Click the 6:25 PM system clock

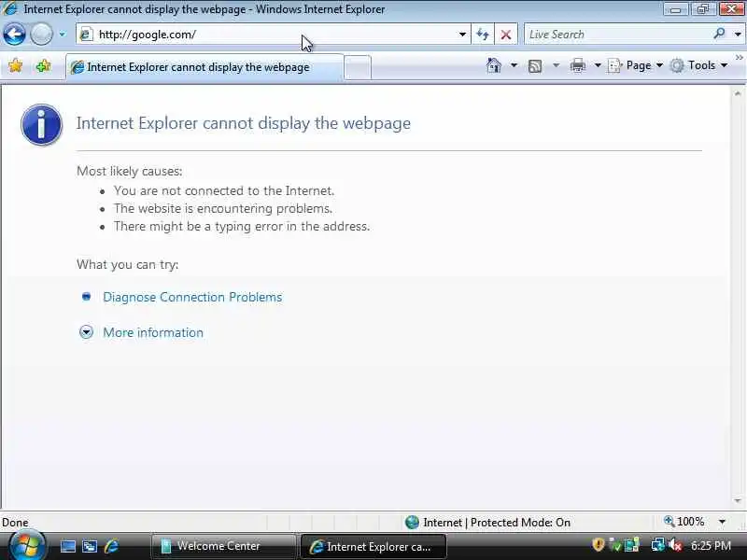click(x=711, y=546)
